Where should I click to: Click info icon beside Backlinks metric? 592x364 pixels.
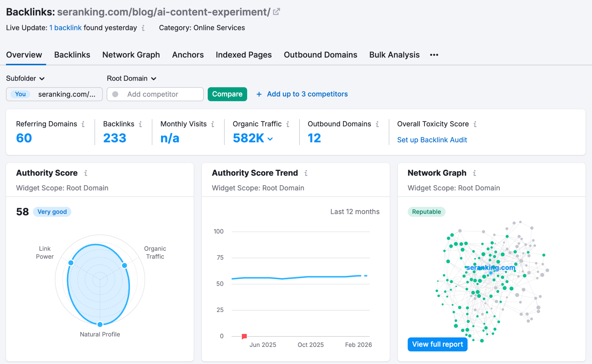tap(140, 124)
